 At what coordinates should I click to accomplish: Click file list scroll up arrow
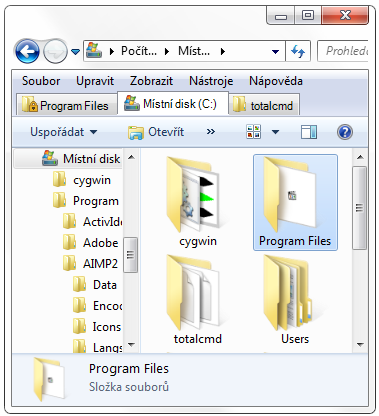point(360,157)
